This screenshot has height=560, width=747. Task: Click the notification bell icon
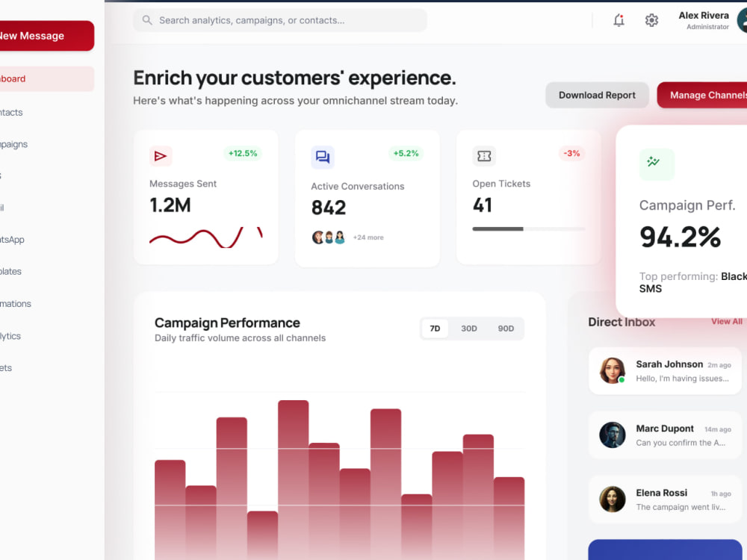(619, 20)
